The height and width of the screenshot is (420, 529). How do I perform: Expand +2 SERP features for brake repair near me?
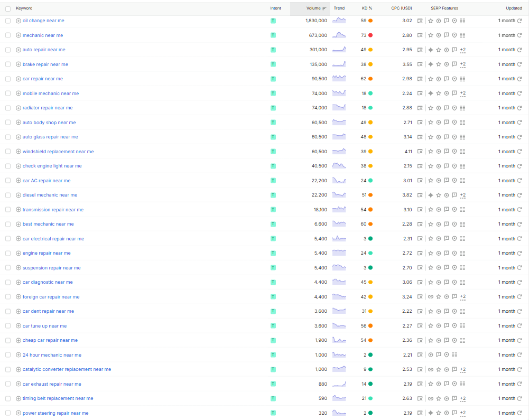pyautogui.click(x=463, y=64)
